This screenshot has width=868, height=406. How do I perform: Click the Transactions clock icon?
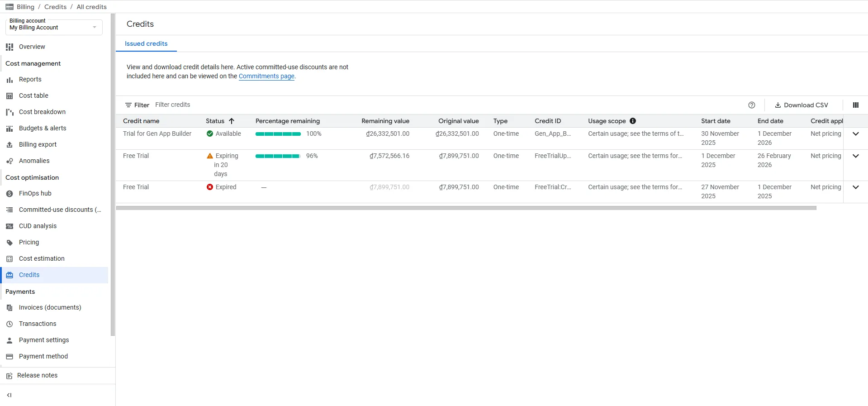pos(9,324)
